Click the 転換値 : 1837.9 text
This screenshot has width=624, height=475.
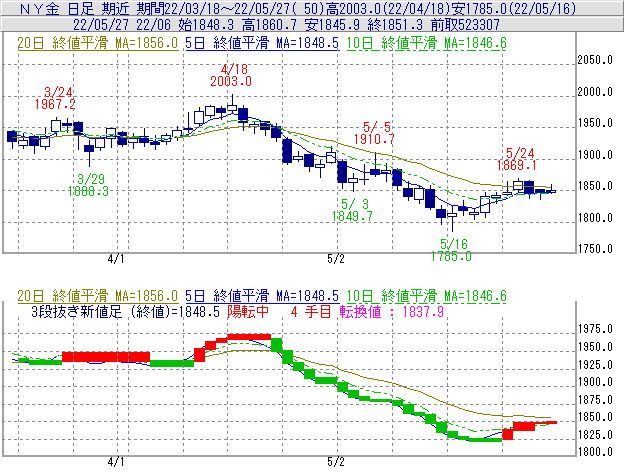click(392, 311)
